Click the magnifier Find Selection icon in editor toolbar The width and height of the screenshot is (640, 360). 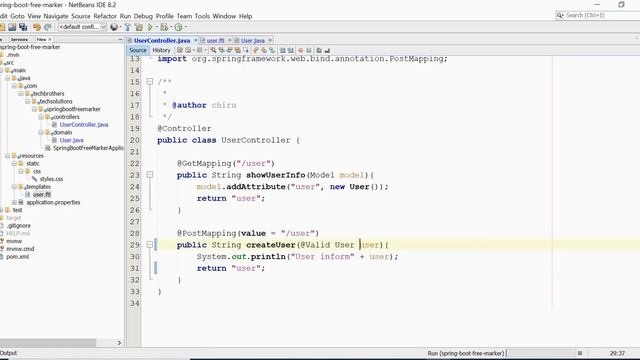(213, 50)
